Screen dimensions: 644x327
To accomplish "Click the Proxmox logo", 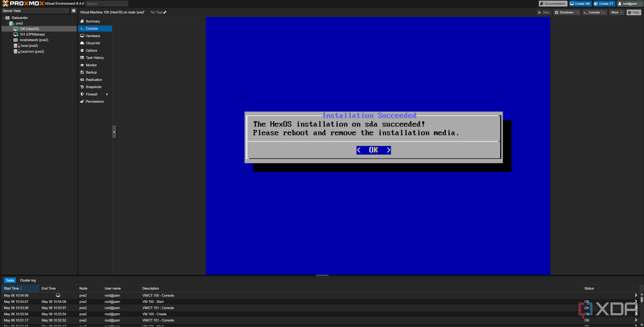I will tap(23, 4).
